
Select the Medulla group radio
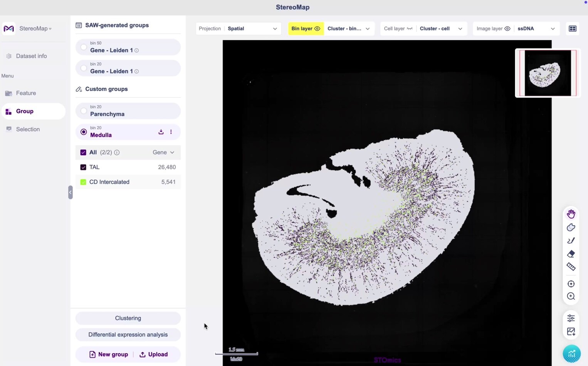84,132
